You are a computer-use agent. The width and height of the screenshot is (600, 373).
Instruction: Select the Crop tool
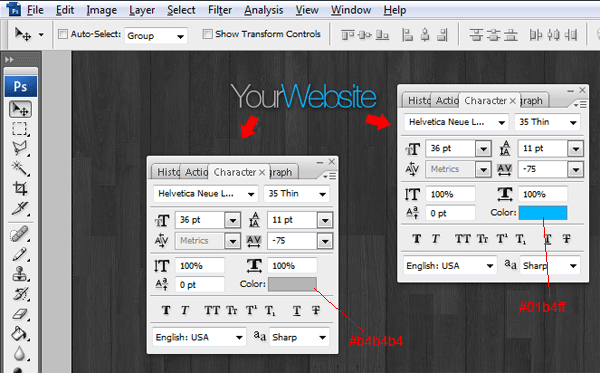[x=20, y=188]
